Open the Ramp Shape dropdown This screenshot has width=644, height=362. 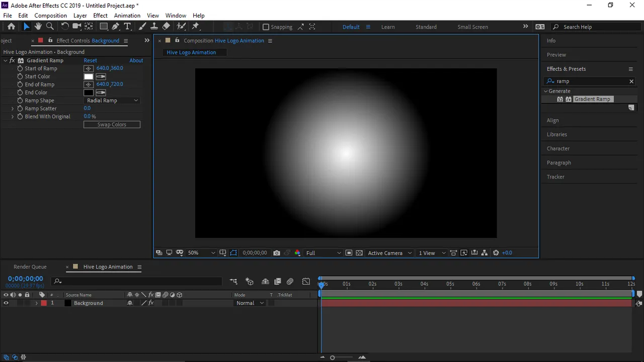tap(112, 101)
